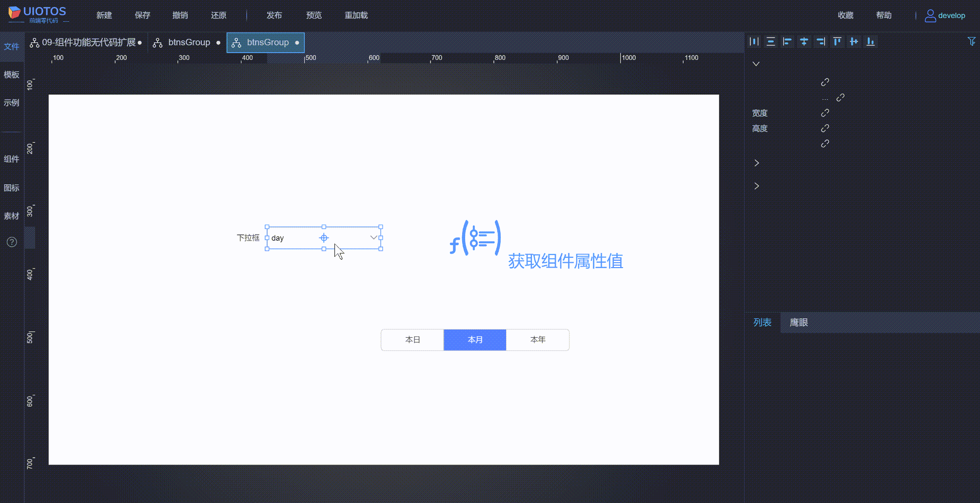This screenshot has width=980, height=503.
Task: Click the align top alignment icon
Action: (x=837, y=41)
